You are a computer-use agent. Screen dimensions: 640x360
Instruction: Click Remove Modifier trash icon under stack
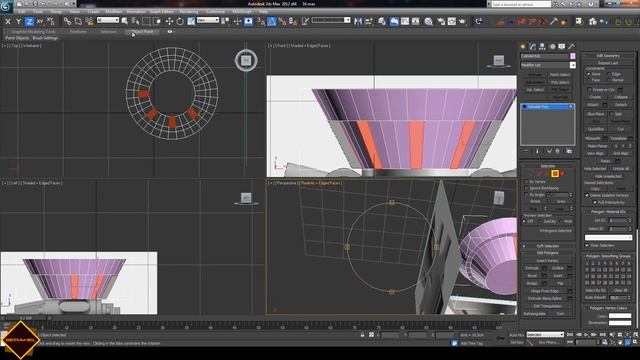tap(558, 151)
